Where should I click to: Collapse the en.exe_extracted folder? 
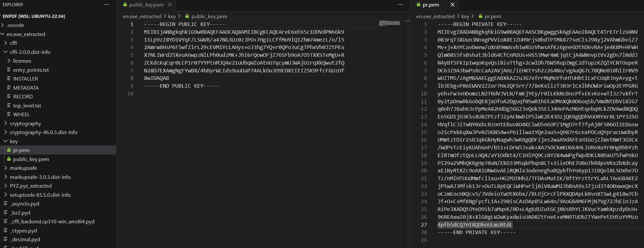(x=3, y=34)
